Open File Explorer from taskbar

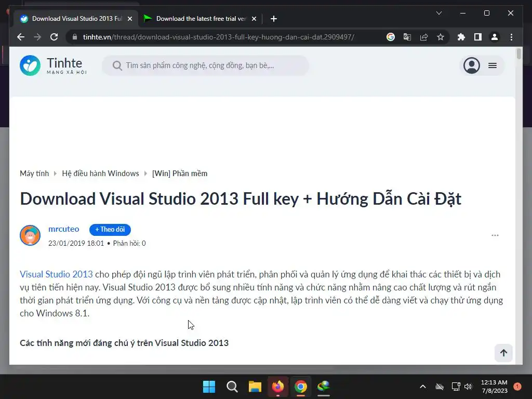[x=255, y=387]
